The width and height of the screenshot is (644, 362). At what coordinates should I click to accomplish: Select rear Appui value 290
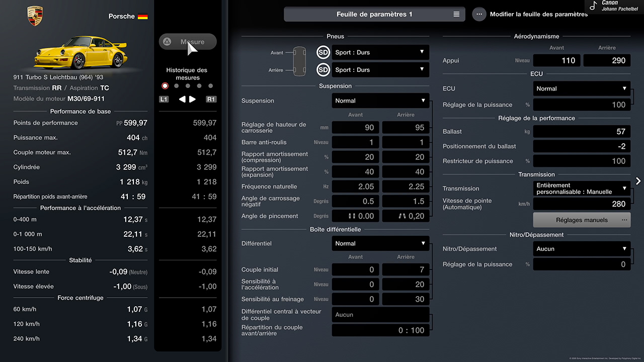(x=607, y=60)
